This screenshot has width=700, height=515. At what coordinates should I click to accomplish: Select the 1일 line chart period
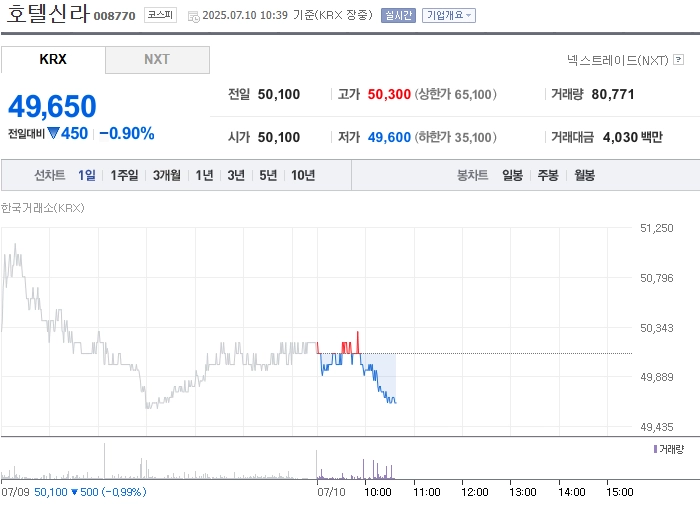(x=87, y=175)
